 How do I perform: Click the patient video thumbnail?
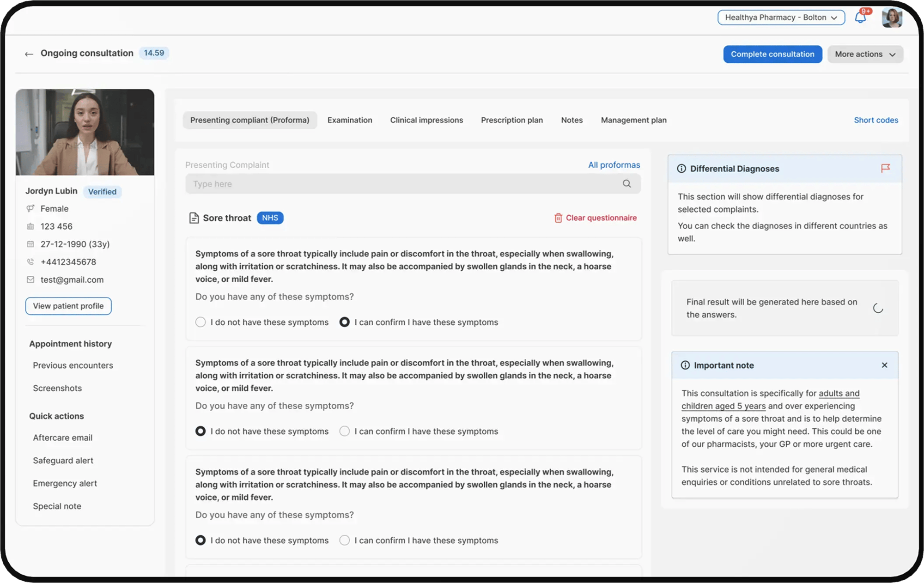pyautogui.click(x=85, y=132)
